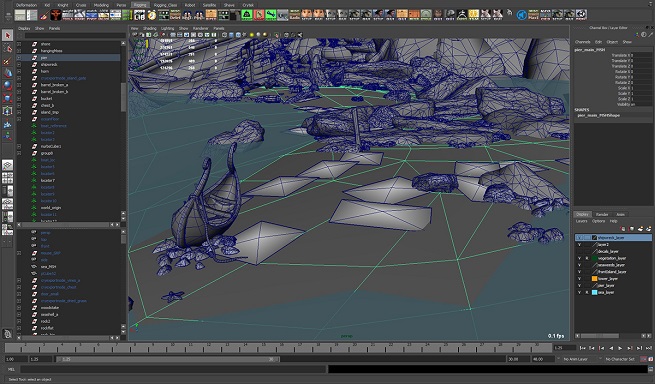Click the play backwards button

coord(611,348)
